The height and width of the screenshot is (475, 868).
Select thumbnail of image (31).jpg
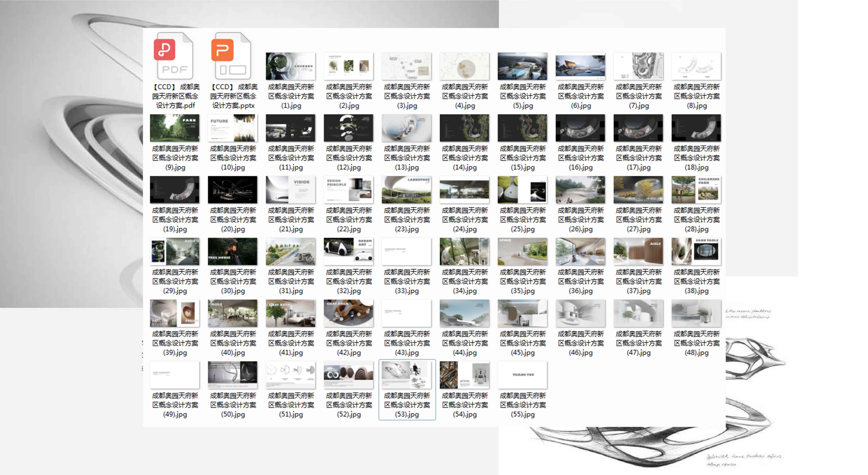coord(290,251)
